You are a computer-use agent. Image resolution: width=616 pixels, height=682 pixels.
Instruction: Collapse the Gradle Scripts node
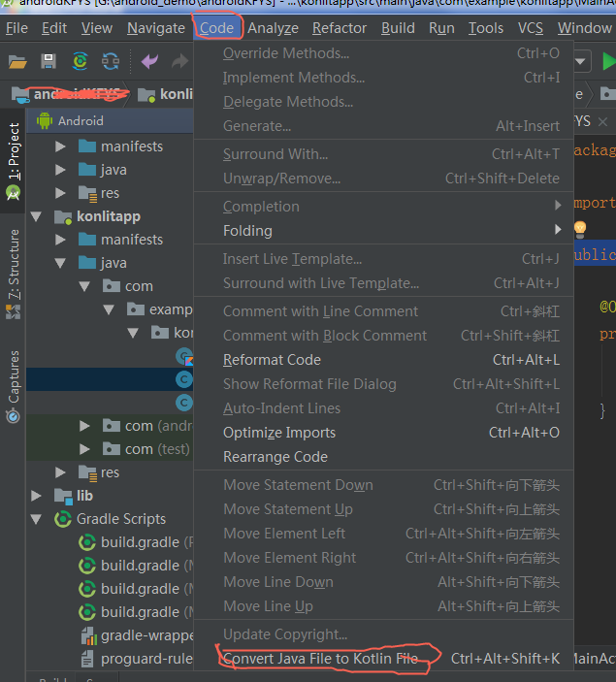tap(36, 519)
